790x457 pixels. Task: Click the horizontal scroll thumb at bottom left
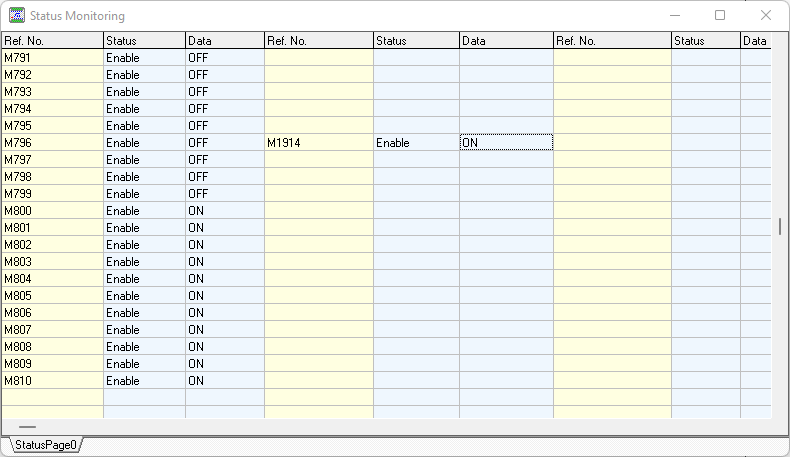(27, 427)
